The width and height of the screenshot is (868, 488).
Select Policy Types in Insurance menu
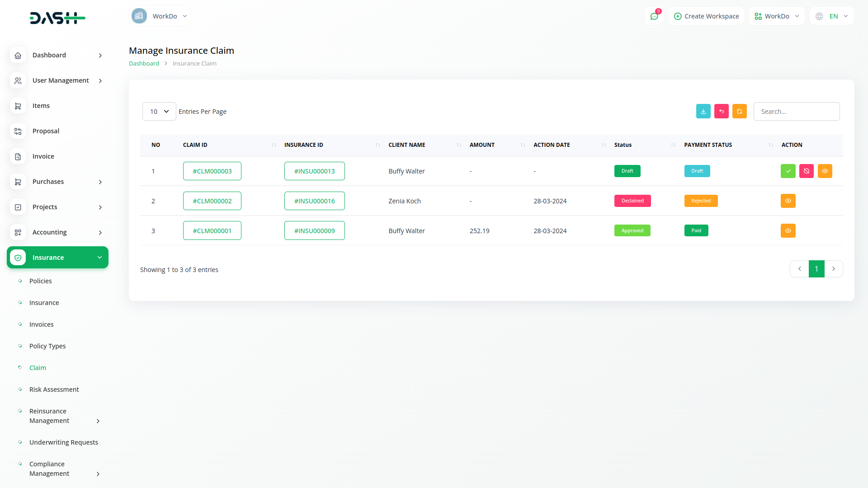click(x=47, y=346)
